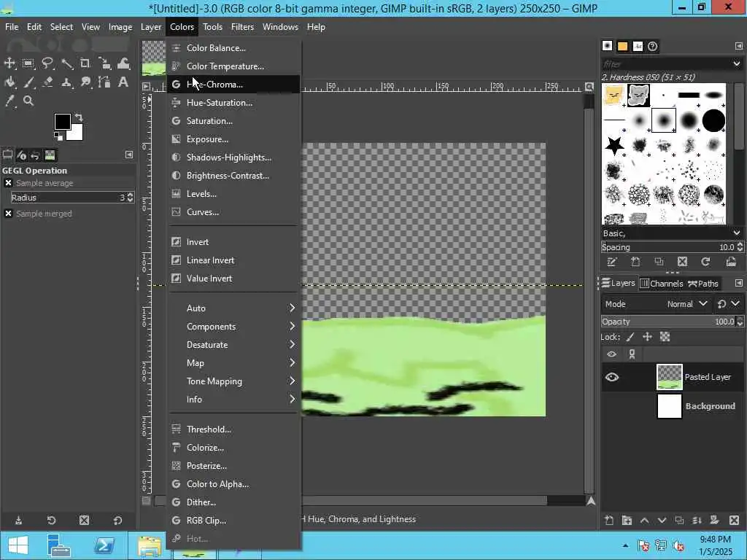
Task: Open the Basic brush tag dropdown
Action: point(737,233)
